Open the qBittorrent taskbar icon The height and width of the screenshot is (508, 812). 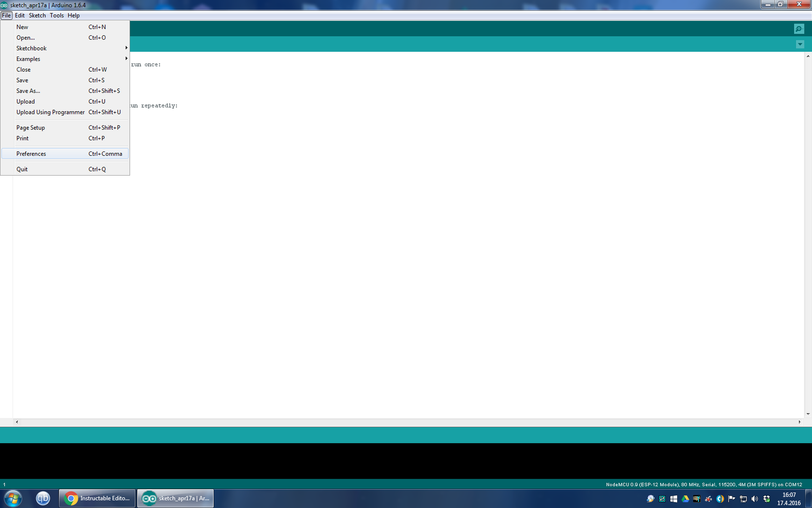point(43,498)
